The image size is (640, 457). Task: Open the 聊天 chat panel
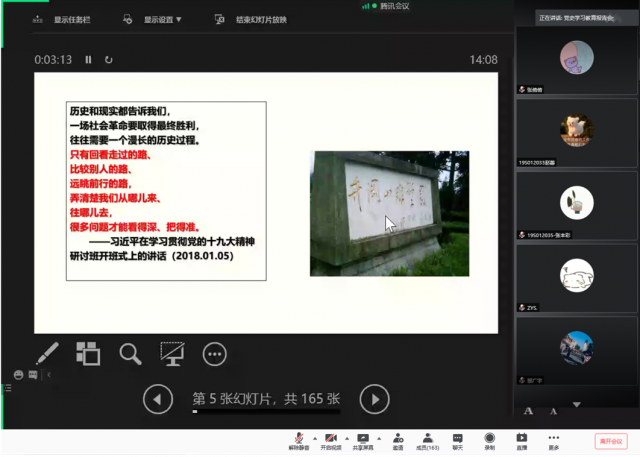457,440
